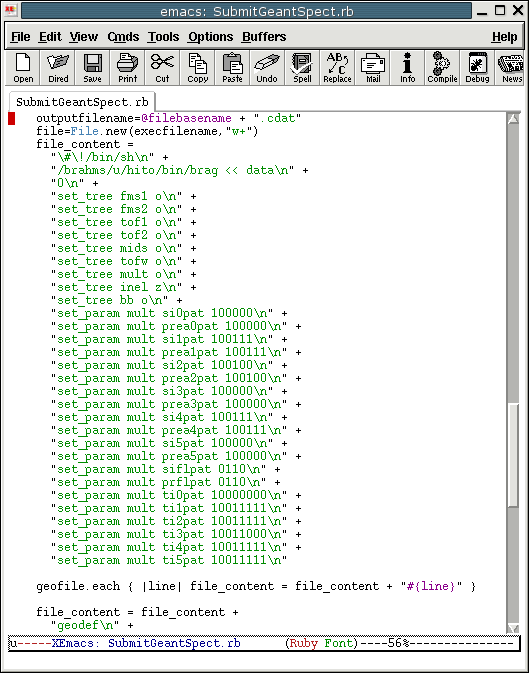Undo last edit with Undo icon
The height and width of the screenshot is (673, 529).
point(267,67)
